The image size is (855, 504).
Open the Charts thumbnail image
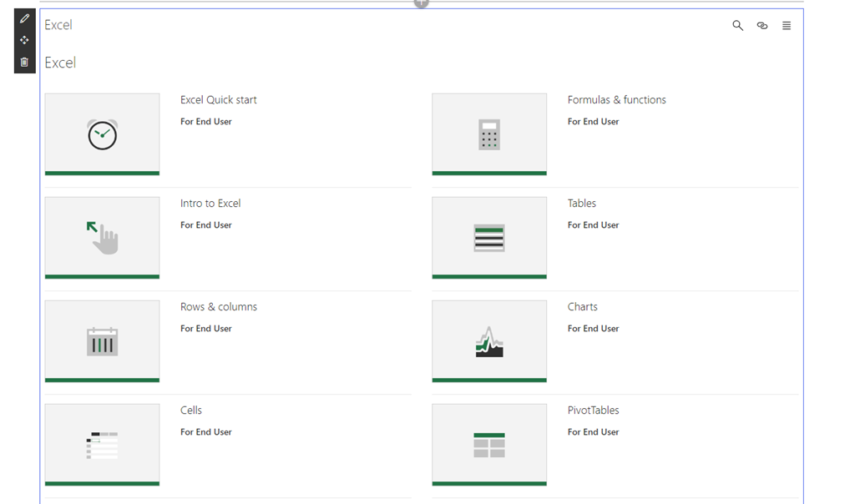pyautogui.click(x=489, y=341)
